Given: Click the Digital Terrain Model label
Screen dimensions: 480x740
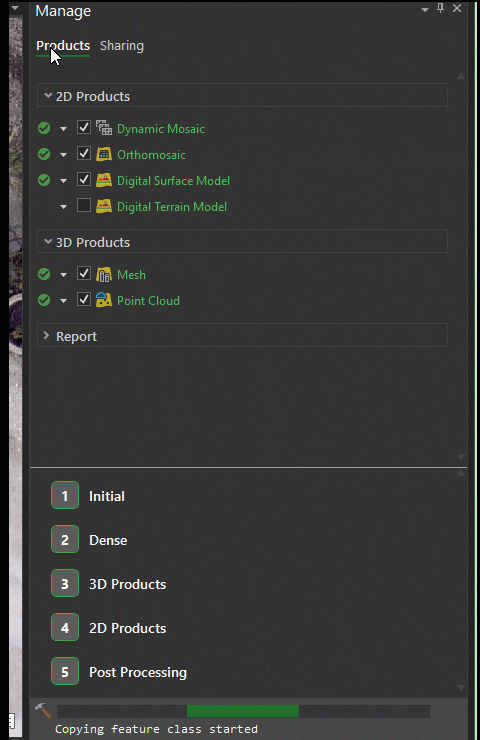Looking at the screenshot, I should (x=172, y=207).
